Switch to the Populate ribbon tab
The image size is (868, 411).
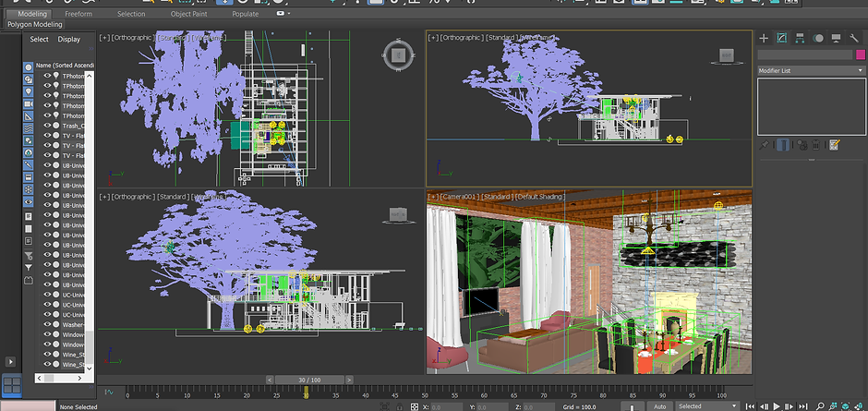pyautogui.click(x=246, y=14)
